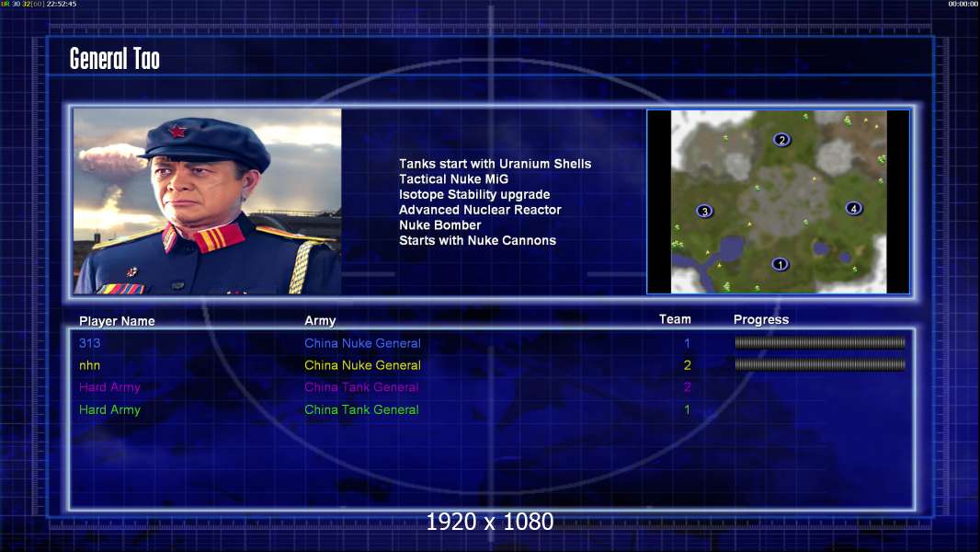Click the General Tao title heading

click(x=114, y=59)
